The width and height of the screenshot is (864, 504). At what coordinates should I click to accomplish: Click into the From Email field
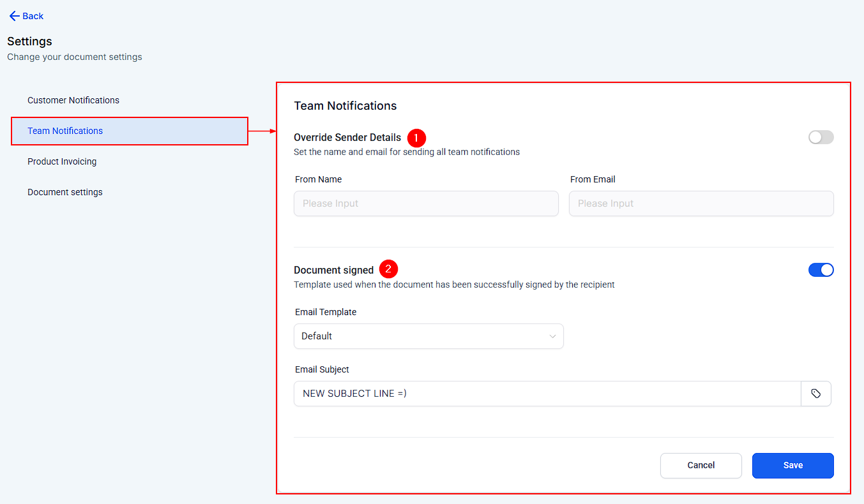click(701, 204)
